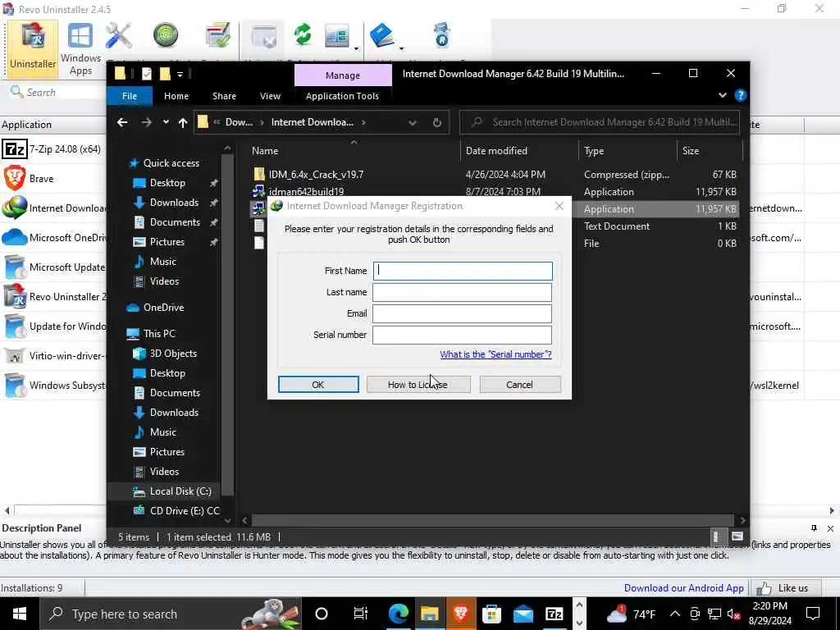Click the Email field
Viewport: 840px width, 630px height.
pyautogui.click(x=462, y=313)
